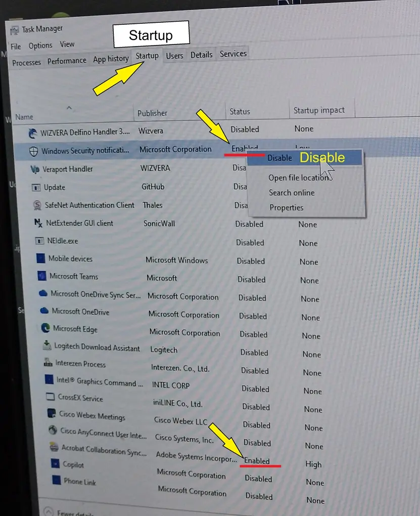The image size is (420, 516).
Task: Click the INTEL CORP publisher cell
Action: point(171,385)
